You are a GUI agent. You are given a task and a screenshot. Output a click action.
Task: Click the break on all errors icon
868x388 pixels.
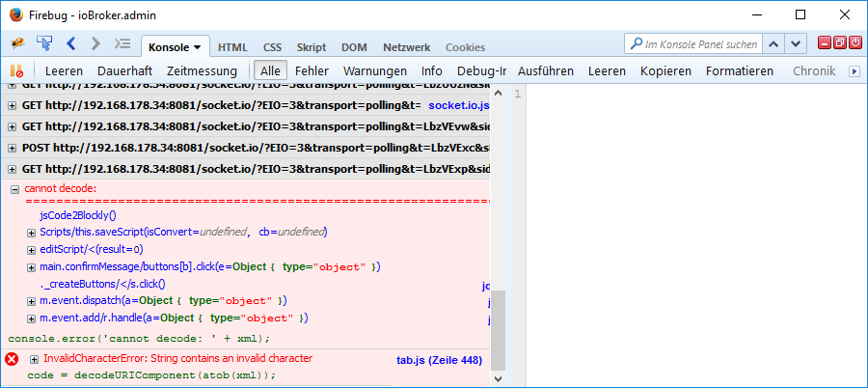(16, 71)
